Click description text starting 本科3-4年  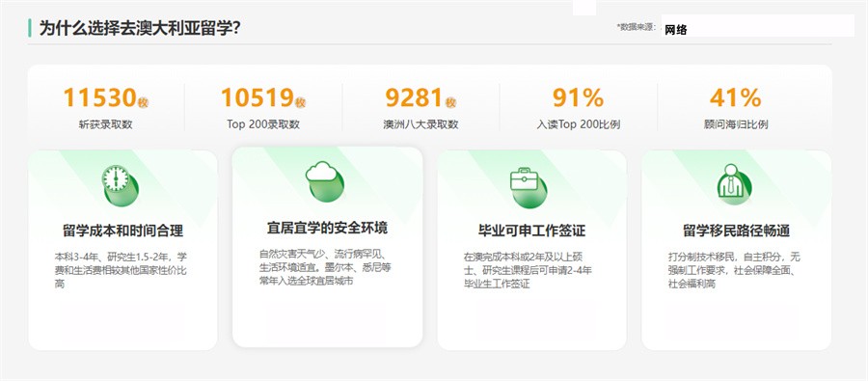pyautogui.click(x=121, y=271)
